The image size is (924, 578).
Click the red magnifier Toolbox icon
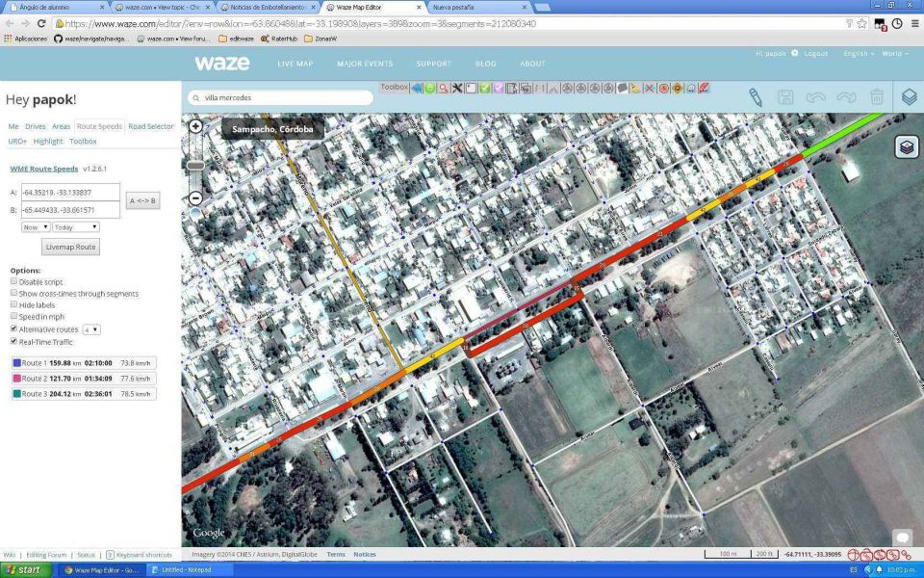(444, 89)
